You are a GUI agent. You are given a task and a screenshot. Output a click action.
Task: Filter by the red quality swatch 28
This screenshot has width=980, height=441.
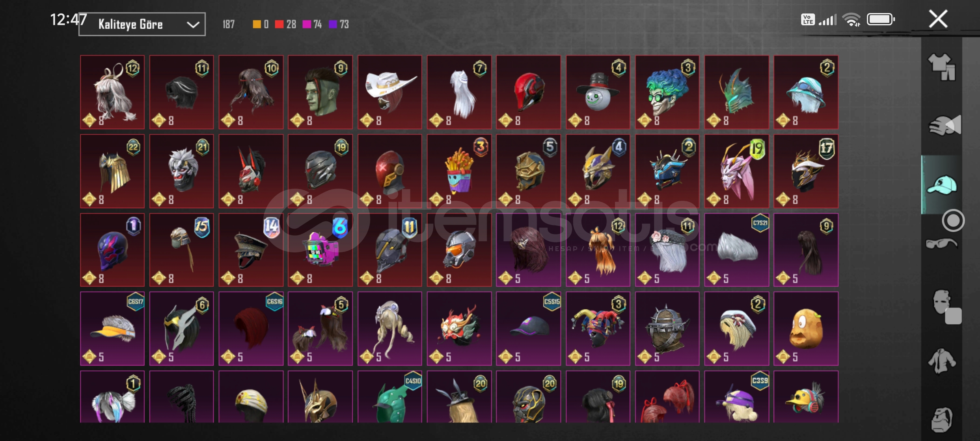pos(285,24)
